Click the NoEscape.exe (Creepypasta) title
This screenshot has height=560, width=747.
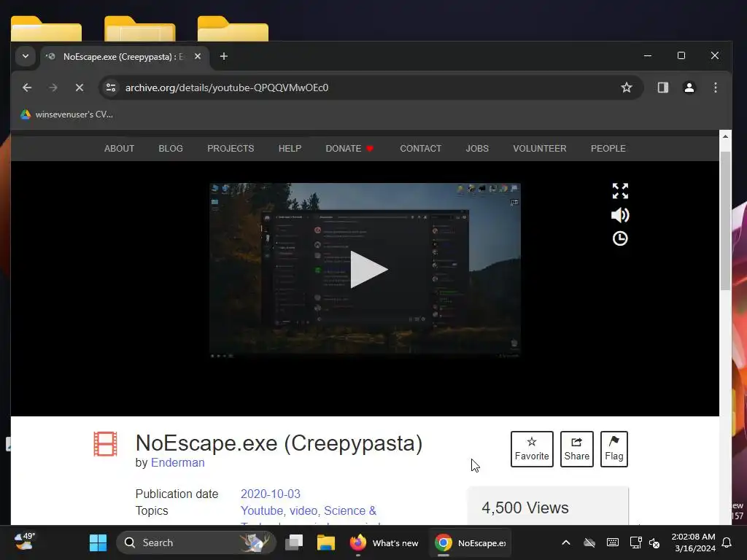279,443
